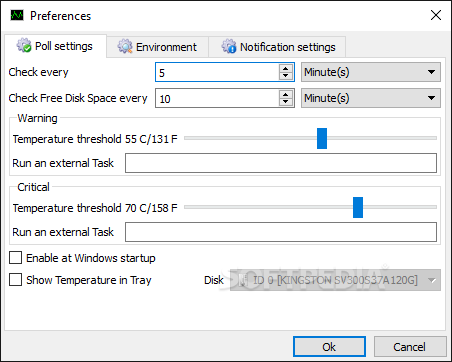Viewport: 452px width, 362px height.
Task: Click the Cancel button
Action: click(410, 347)
